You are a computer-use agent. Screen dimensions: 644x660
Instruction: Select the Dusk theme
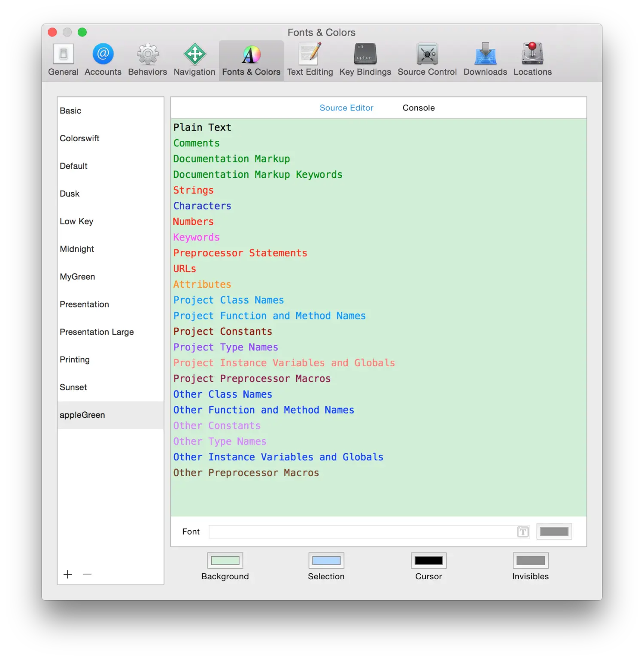pos(111,194)
